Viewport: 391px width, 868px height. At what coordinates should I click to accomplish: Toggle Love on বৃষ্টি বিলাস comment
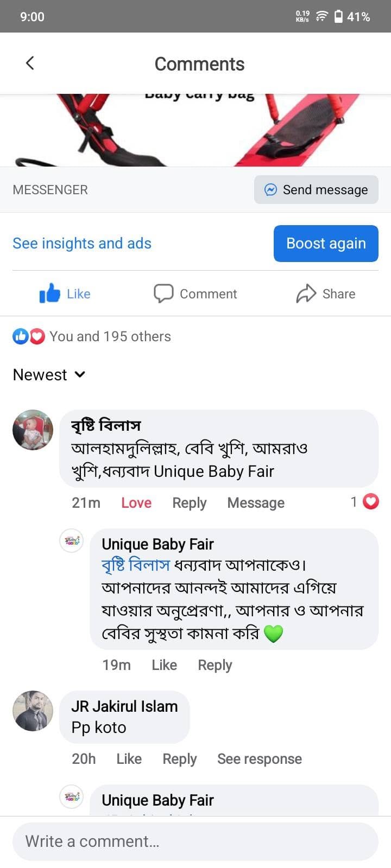pyautogui.click(x=136, y=503)
